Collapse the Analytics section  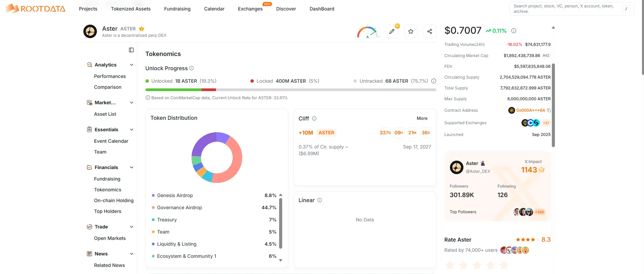coord(132,65)
